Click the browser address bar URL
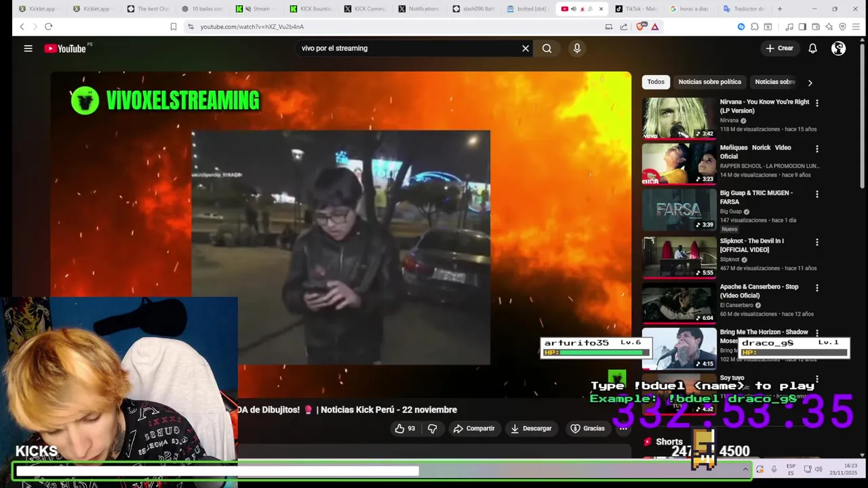The height and width of the screenshot is (488, 868). point(252,26)
